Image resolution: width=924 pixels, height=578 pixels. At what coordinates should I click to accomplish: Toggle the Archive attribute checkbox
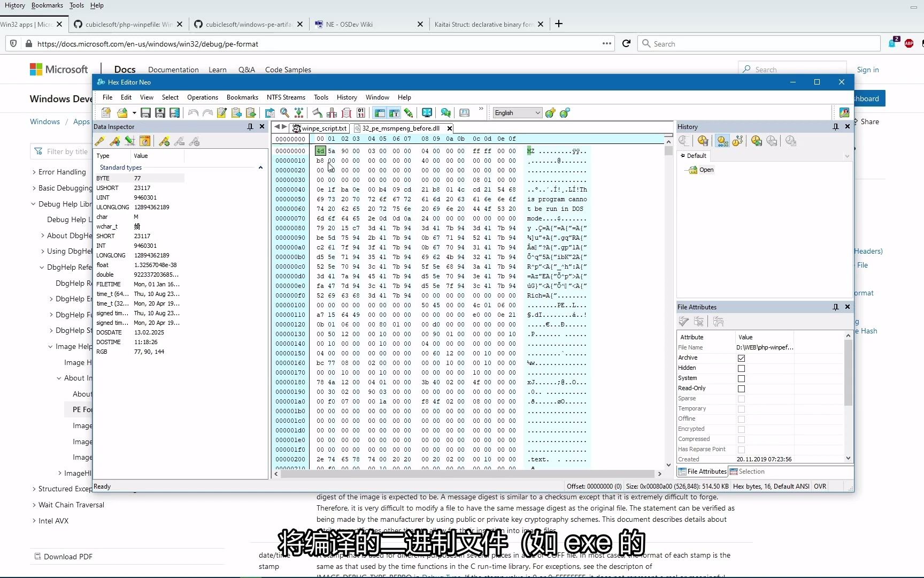[x=741, y=358]
